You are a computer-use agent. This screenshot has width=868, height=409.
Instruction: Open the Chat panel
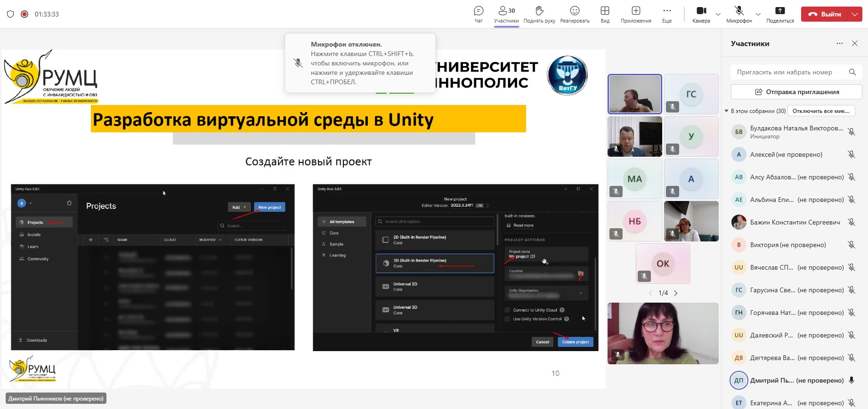pos(479,14)
